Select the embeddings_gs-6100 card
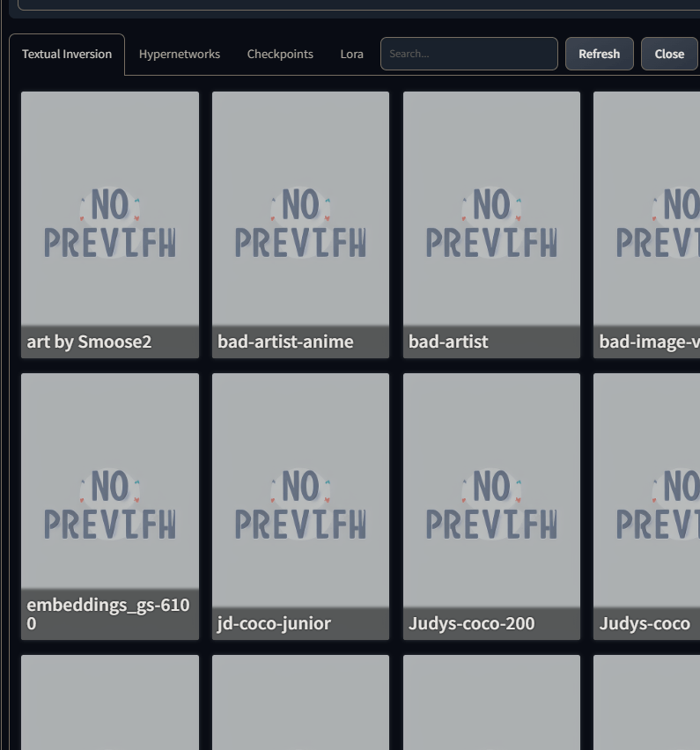The image size is (700, 750). pos(110,506)
